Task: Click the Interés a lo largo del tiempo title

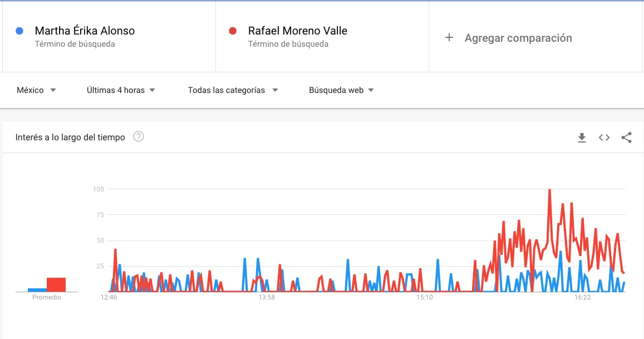Action: pos(70,137)
